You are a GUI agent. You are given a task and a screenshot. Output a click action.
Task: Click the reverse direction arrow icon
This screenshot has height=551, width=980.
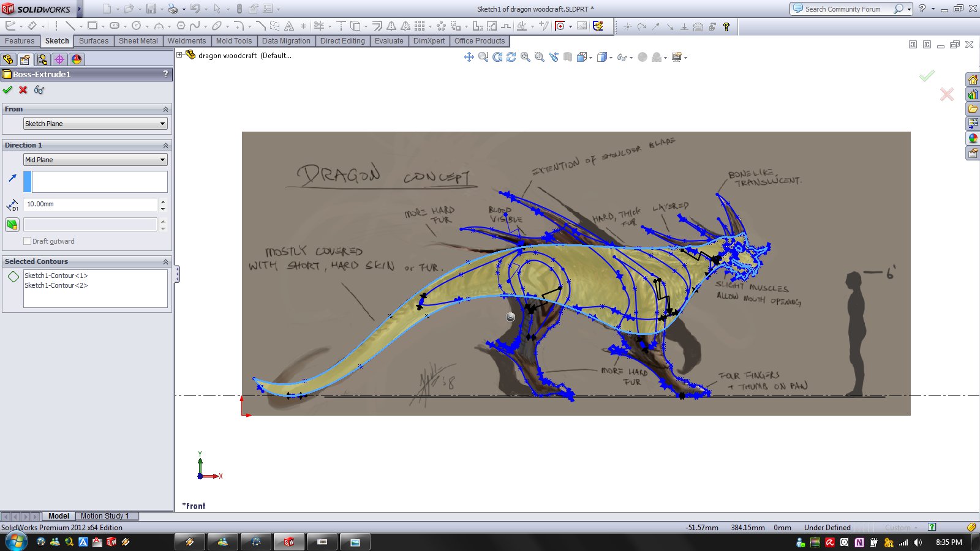click(x=12, y=178)
